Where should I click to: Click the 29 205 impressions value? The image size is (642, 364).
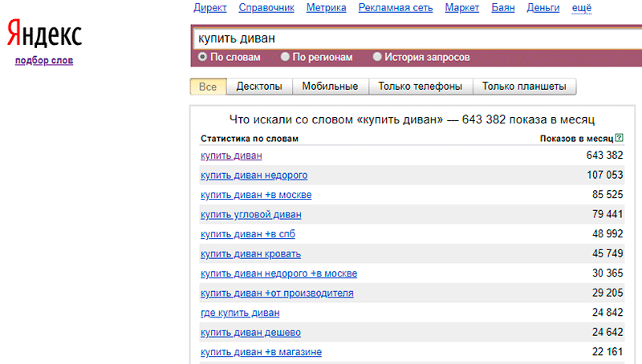coord(607,293)
